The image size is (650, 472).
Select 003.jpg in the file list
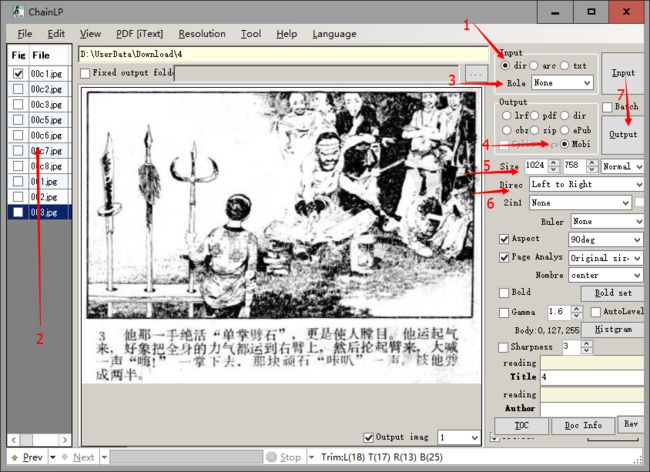(x=44, y=213)
